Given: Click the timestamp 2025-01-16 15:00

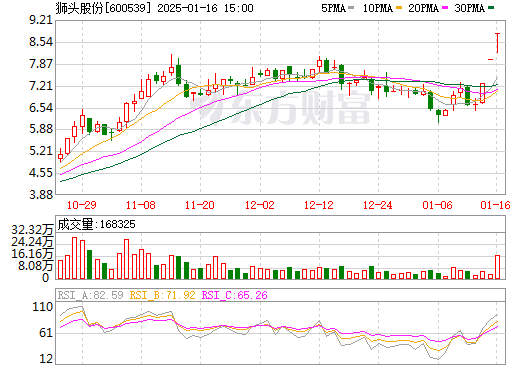Looking at the screenshot, I should pyautogui.click(x=205, y=8).
